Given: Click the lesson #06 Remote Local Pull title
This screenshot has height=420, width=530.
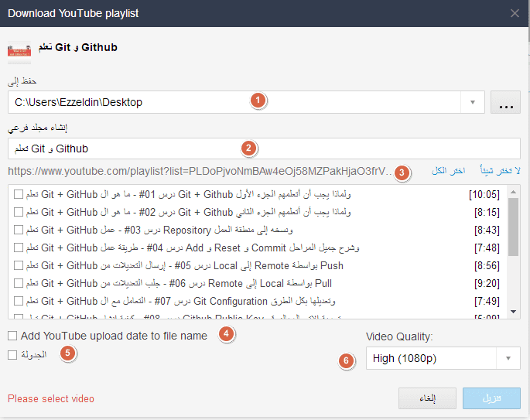Looking at the screenshot, I should click(x=179, y=283).
